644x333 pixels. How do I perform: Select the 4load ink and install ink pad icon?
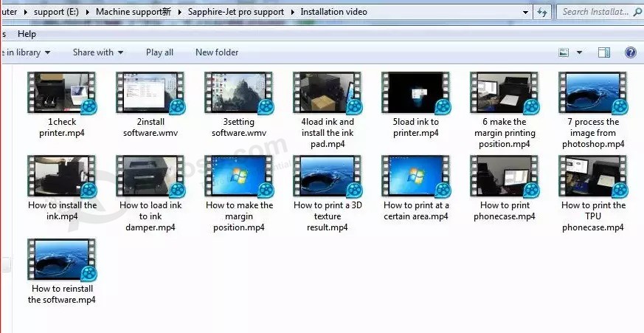pos(328,93)
